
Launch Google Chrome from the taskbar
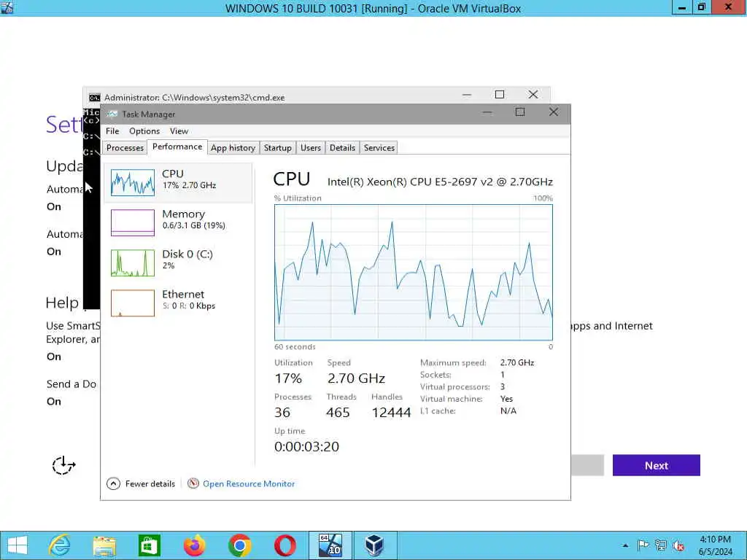click(239, 545)
